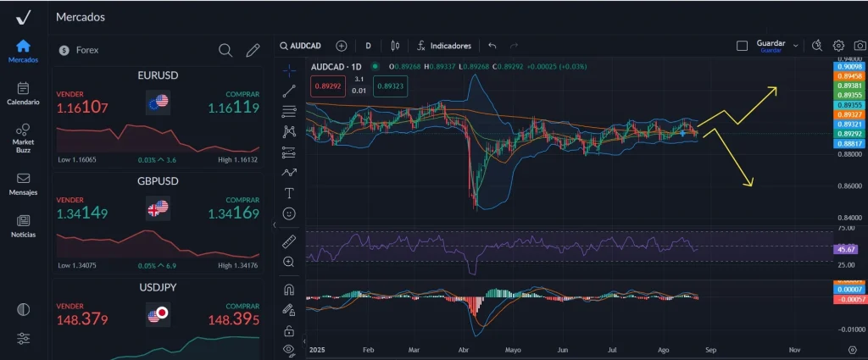
Task: Open the Indicadores menu
Action: tap(444, 46)
